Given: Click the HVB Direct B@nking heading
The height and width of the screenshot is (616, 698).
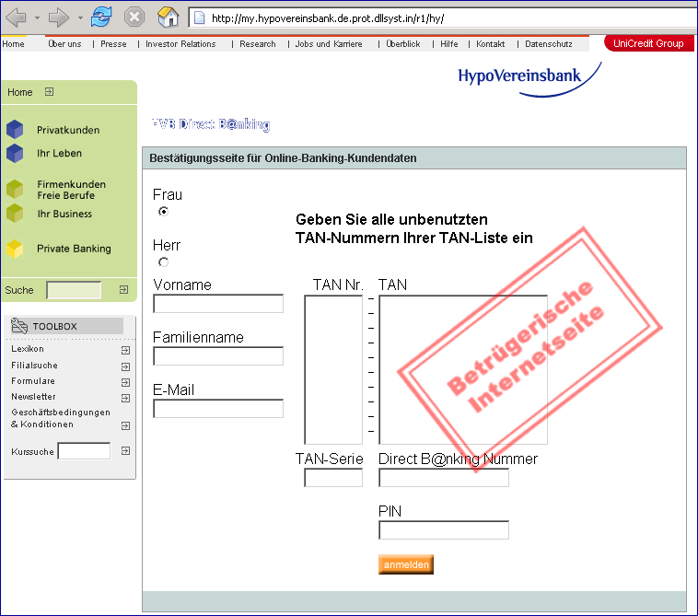Looking at the screenshot, I should (x=211, y=124).
